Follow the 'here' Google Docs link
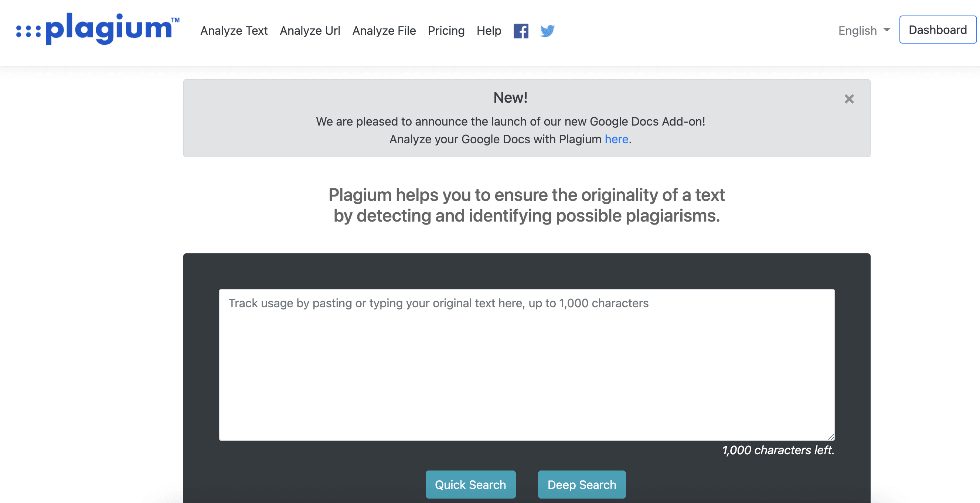Viewport: 980px width, 503px height. click(x=616, y=139)
